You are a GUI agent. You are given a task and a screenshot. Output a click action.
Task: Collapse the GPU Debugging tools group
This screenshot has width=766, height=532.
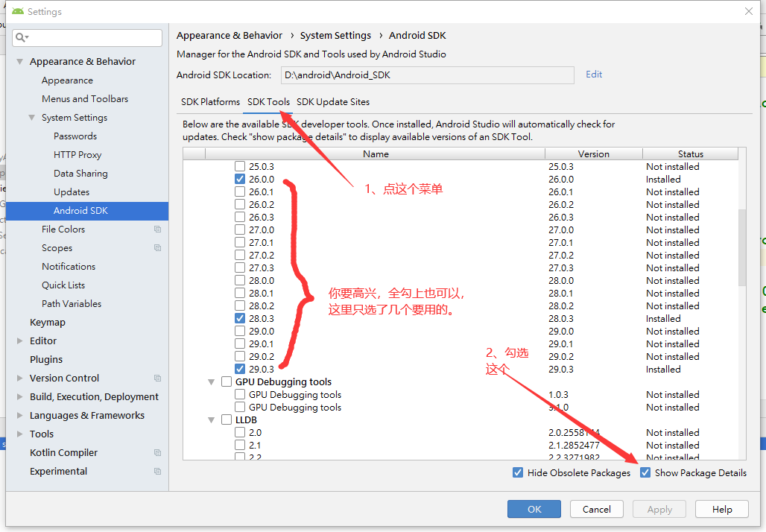(x=211, y=382)
